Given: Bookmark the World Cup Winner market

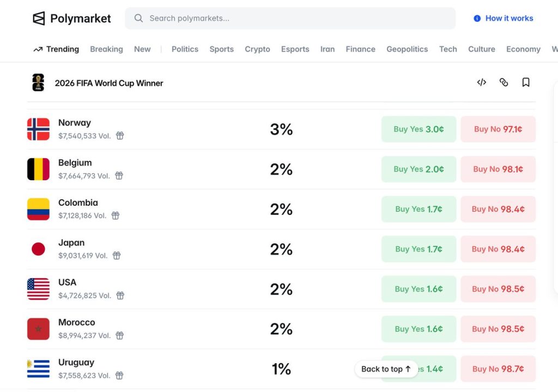Looking at the screenshot, I should coord(526,82).
